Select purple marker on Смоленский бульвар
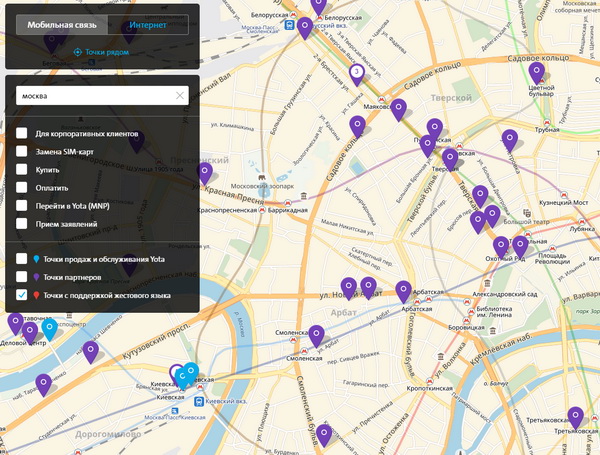 (x=324, y=435)
